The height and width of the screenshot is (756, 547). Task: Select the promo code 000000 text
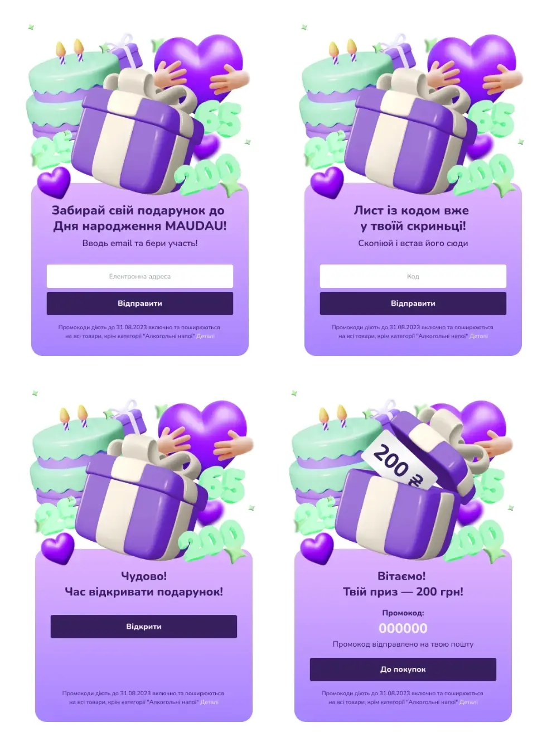tap(403, 628)
